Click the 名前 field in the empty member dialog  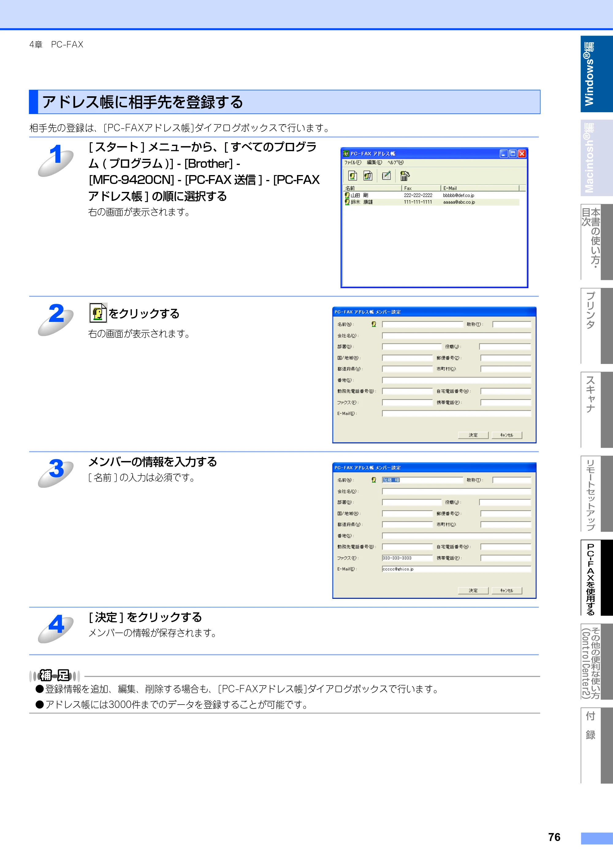pyautogui.click(x=423, y=324)
